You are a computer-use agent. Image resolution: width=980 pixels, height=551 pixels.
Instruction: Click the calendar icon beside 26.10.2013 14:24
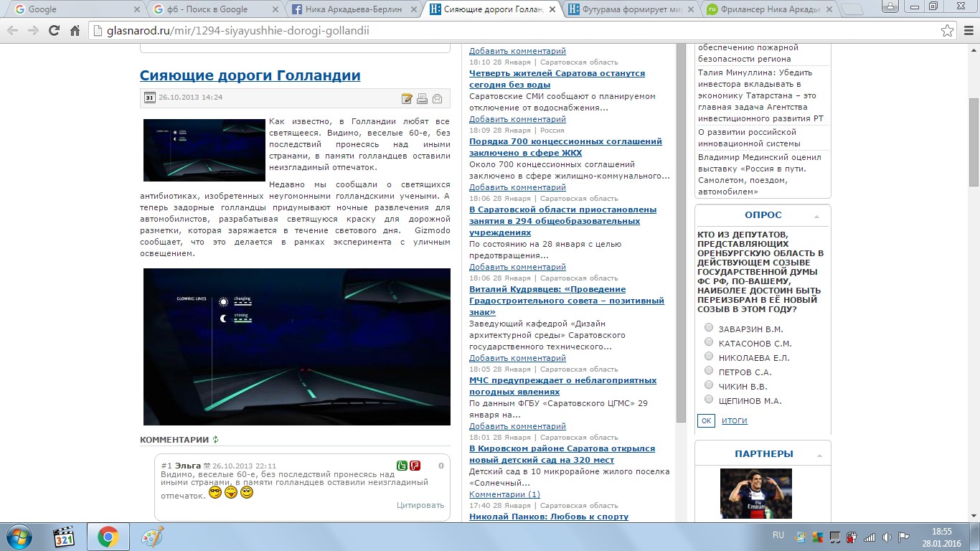pyautogui.click(x=149, y=98)
